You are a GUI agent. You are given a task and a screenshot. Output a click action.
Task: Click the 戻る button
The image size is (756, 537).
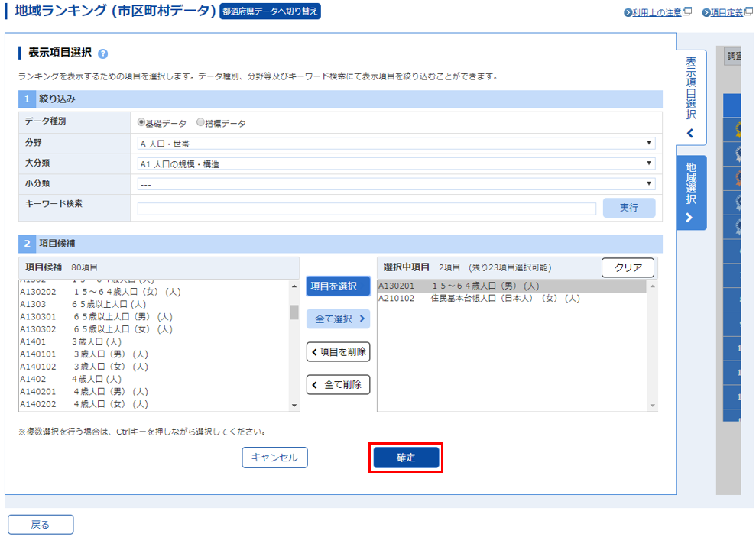[x=41, y=525]
